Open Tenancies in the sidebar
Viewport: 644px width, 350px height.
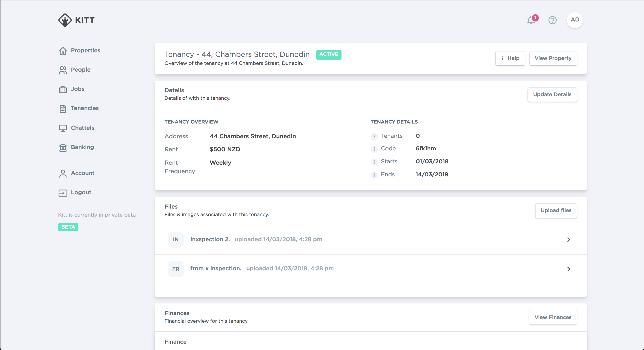point(85,108)
